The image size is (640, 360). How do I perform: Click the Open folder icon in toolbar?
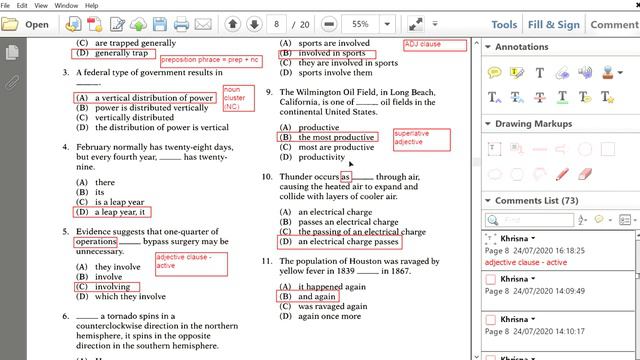coord(10,24)
